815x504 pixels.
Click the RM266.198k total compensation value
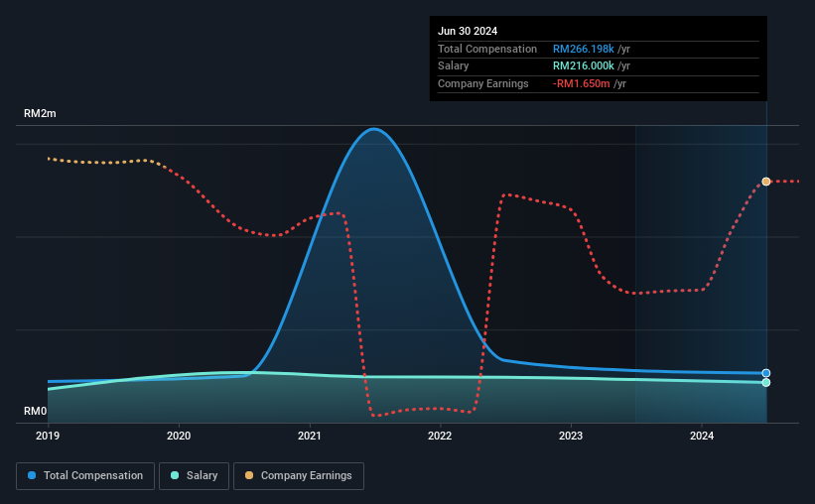coord(583,49)
